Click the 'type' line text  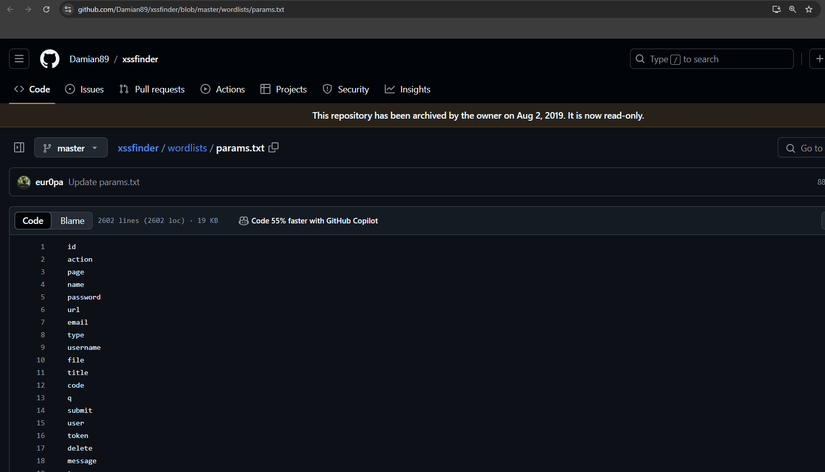(x=76, y=335)
